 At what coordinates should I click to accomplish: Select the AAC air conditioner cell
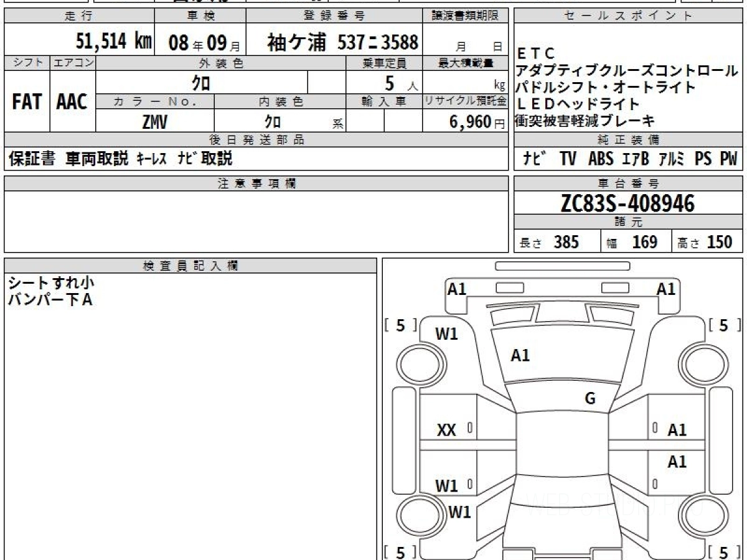point(72,102)
